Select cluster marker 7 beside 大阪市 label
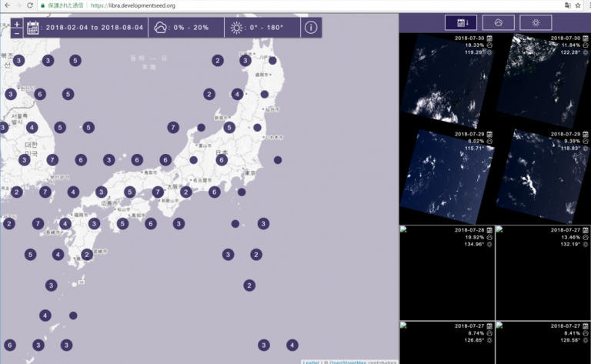This screenshot has width=591, height=364. click(x=158, y=192)
